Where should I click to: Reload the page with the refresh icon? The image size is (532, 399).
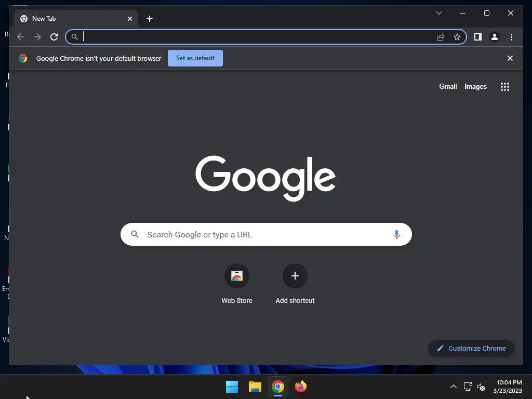point(54,37)
